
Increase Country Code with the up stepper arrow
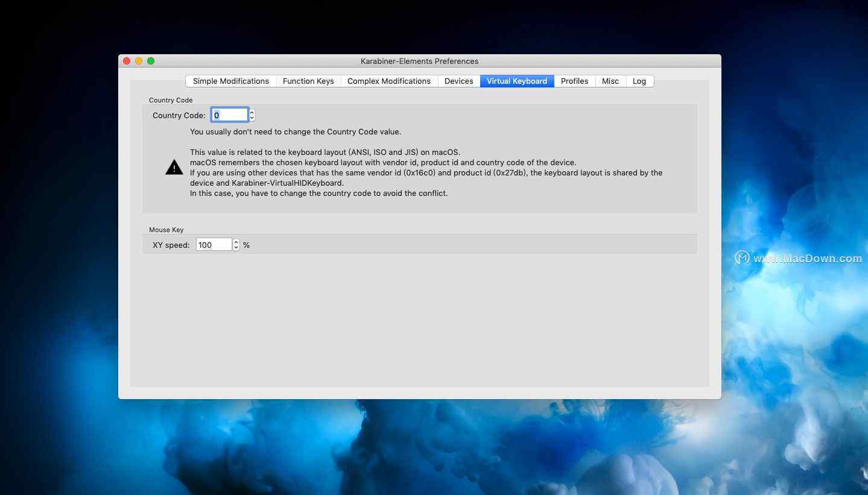(252, 113)
